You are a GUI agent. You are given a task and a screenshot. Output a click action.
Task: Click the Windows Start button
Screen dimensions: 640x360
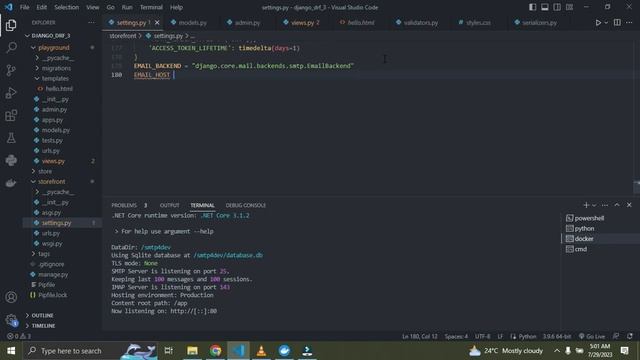[11, 351]
